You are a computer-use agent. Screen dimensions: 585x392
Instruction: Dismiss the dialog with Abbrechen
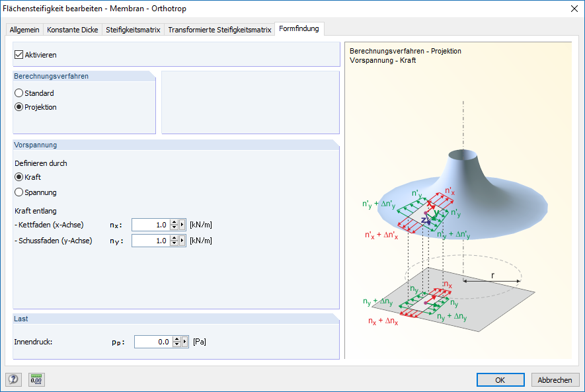point(555,379)
